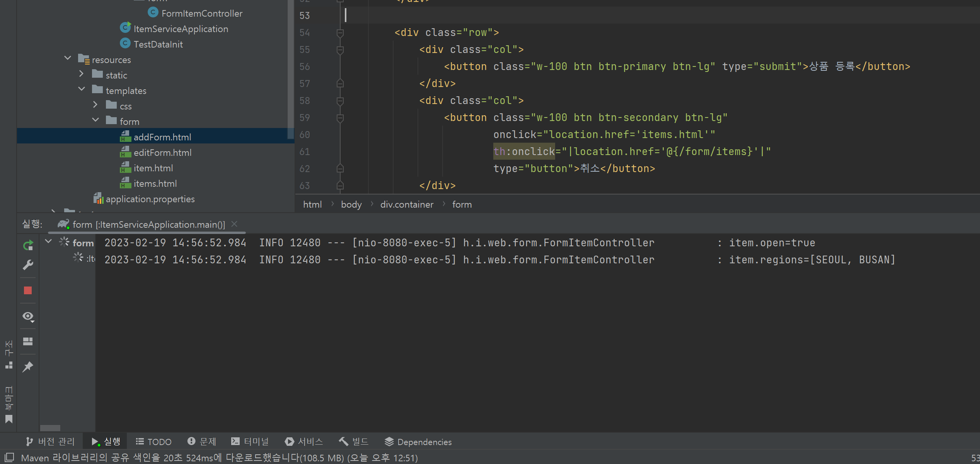This screenshot has width=980, height=464.
Task: Open run configuration settings via the wrench icon
Action: 28,265
